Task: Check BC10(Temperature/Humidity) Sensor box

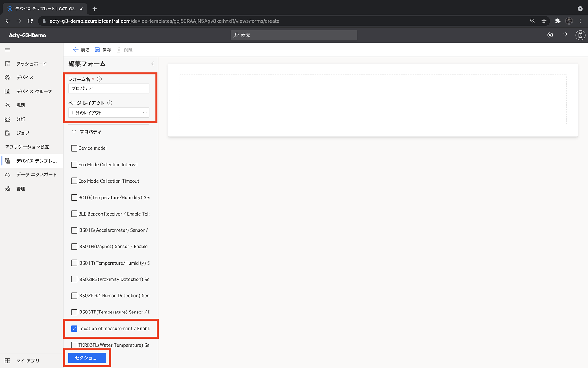Action: click(74, 197)
